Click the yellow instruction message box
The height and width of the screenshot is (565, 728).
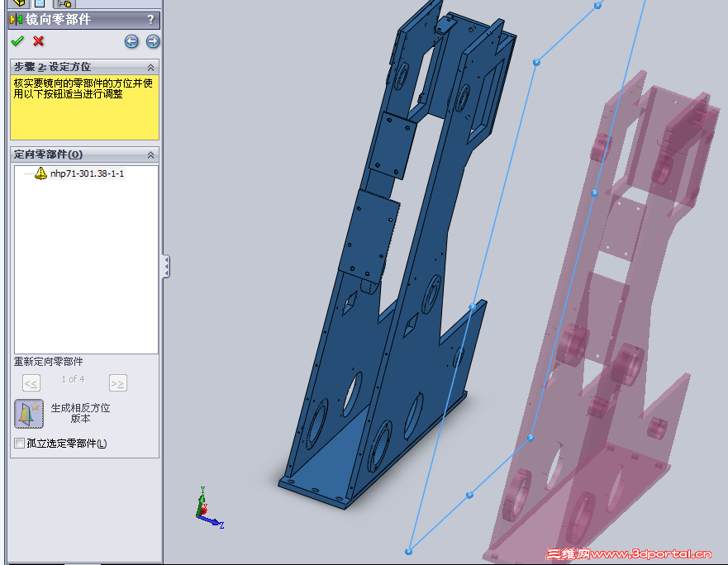(84, 107)
